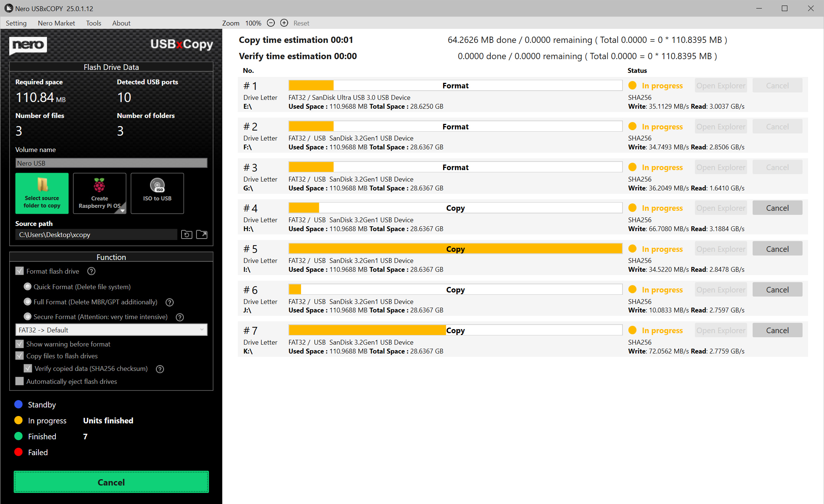Open the Setting menu

click(x=16, y=23)
